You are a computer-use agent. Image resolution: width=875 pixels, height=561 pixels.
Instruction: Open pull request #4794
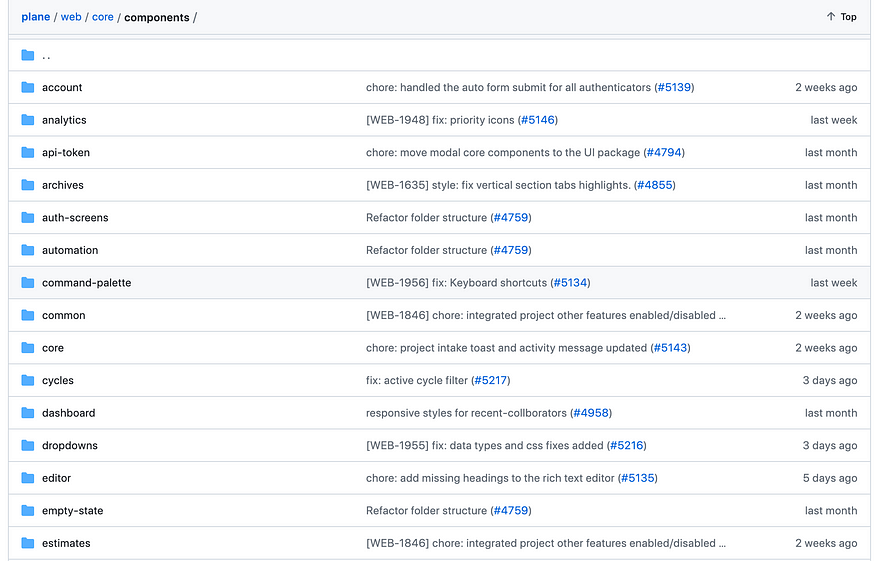664,152
